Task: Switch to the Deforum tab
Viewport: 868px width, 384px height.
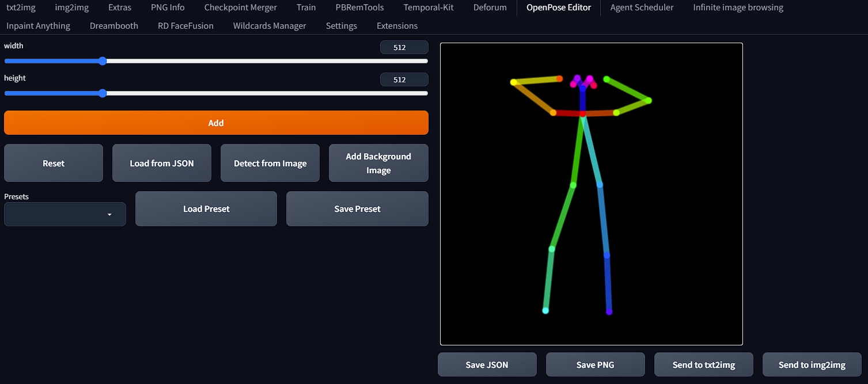Action: [x=489, y=7]
